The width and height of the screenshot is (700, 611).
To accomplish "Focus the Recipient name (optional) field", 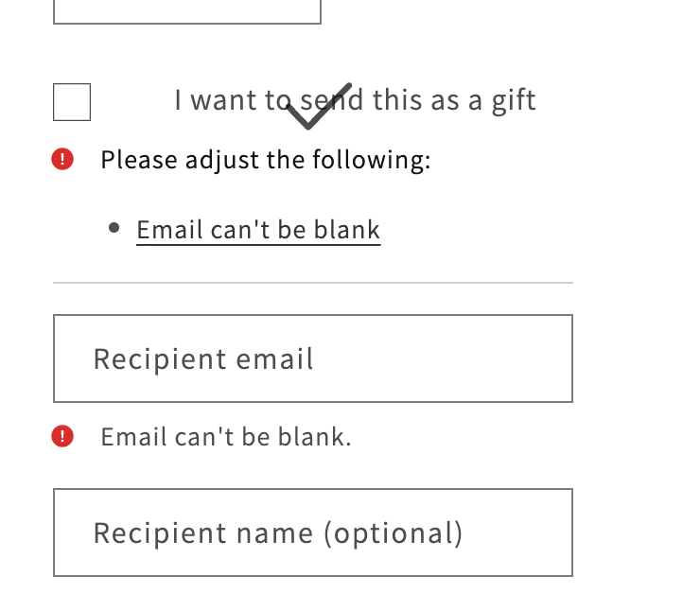I will [x=312, y=532].
